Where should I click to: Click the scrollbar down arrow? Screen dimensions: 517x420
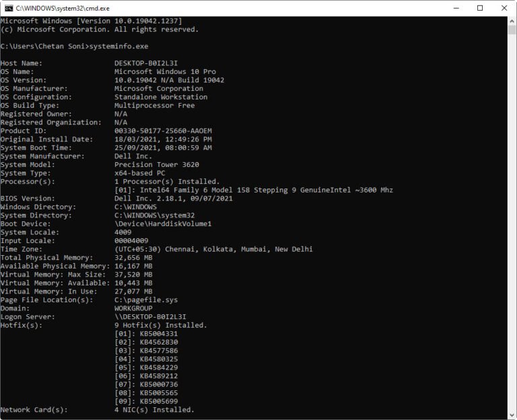(x=512, y=415)
